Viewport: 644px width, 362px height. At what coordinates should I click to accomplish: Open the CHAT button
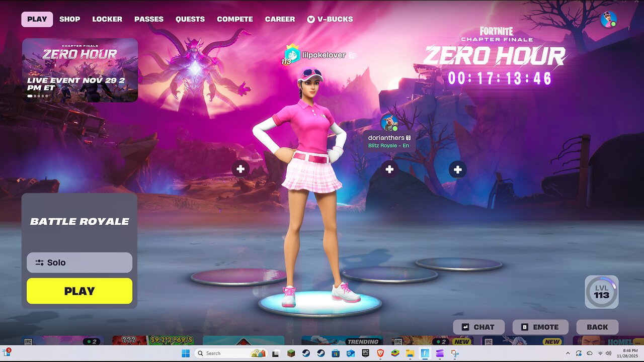point(478,327)
